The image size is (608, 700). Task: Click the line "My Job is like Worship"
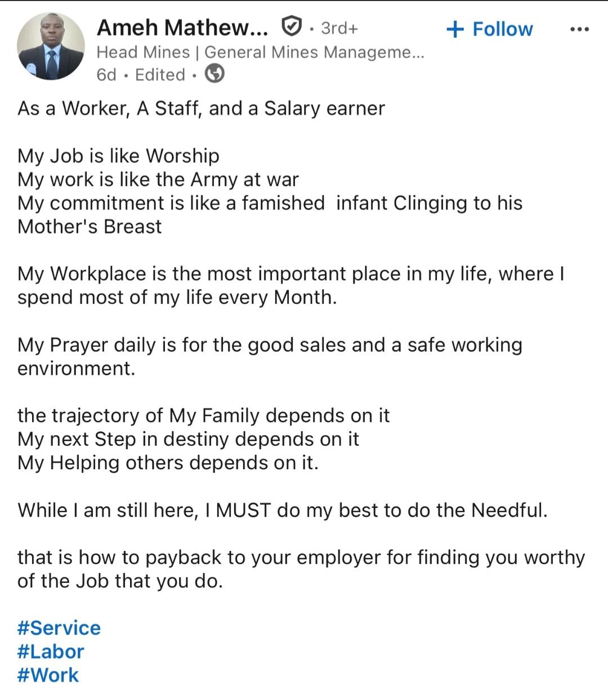[118, 155]
